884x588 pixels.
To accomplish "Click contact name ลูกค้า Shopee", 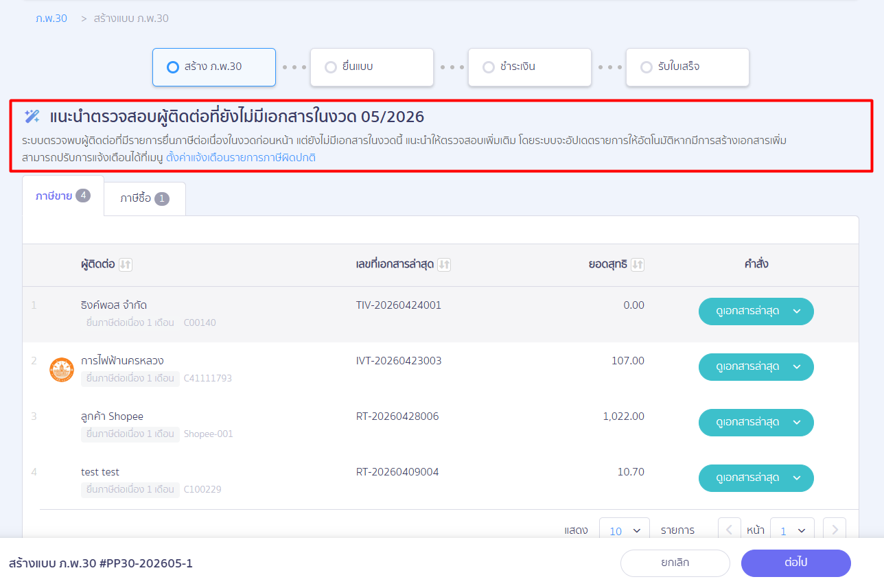I will click(x=112, y=416).
